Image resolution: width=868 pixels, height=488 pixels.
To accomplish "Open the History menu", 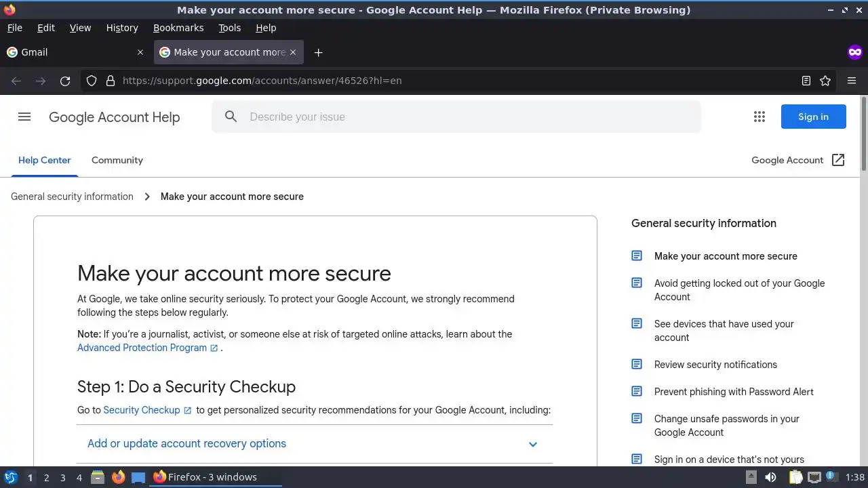I will pyautogui.click(x=122, y=28).
